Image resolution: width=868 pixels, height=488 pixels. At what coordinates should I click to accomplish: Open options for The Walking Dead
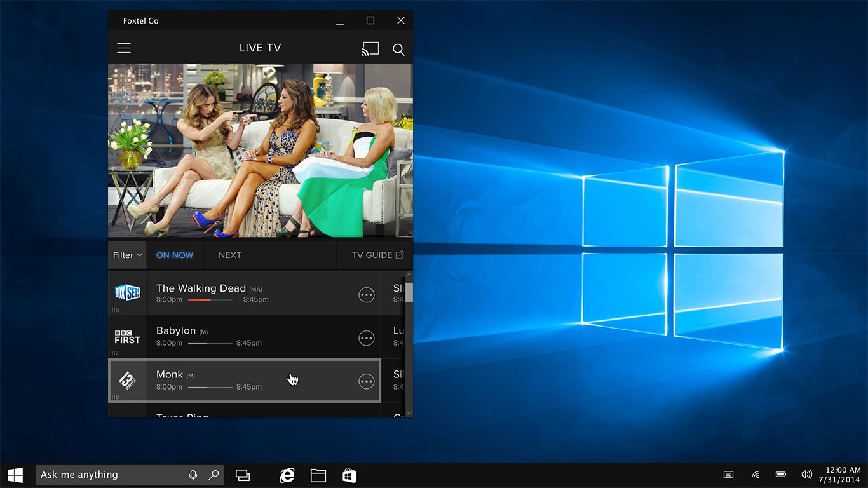[367, 295]
